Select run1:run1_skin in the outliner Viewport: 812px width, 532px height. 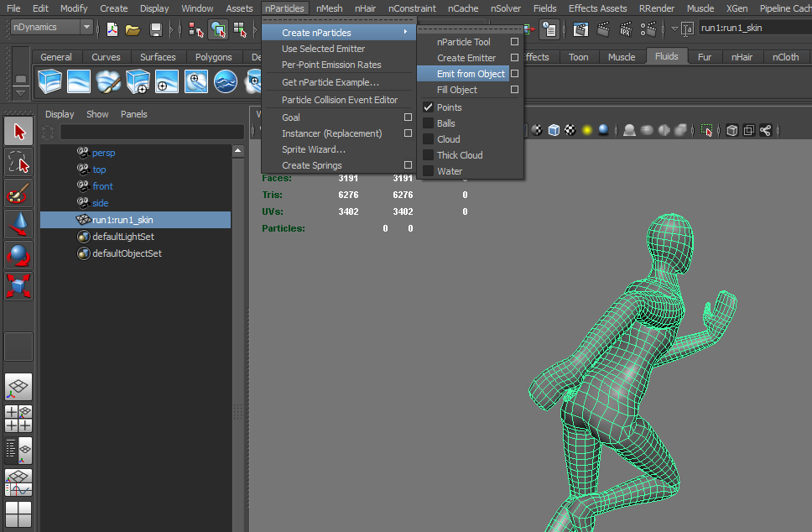pos(136,220)
